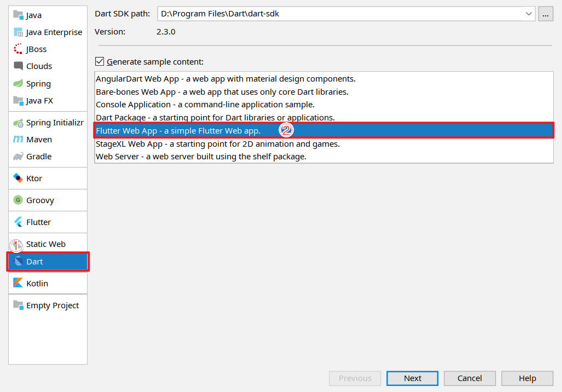Click the Kotlin logo icon
The width and height of the screenshot is (562, 392).
click(18, 283)
